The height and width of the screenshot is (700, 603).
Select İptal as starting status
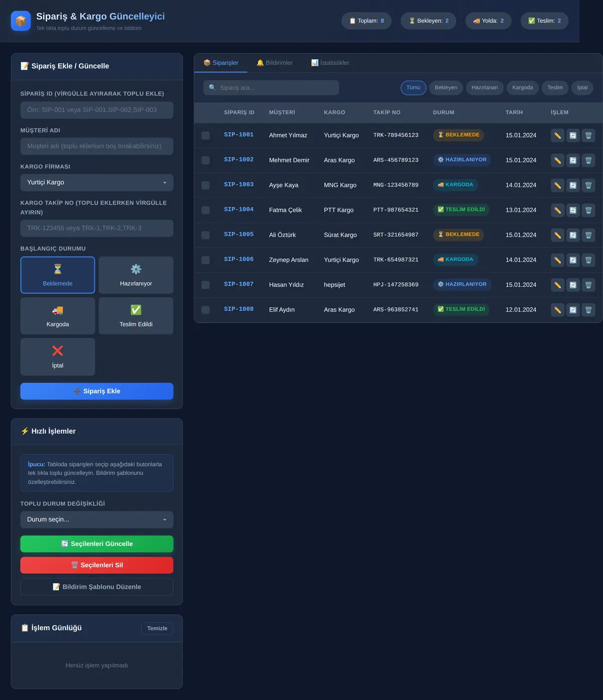pos(58,357)
